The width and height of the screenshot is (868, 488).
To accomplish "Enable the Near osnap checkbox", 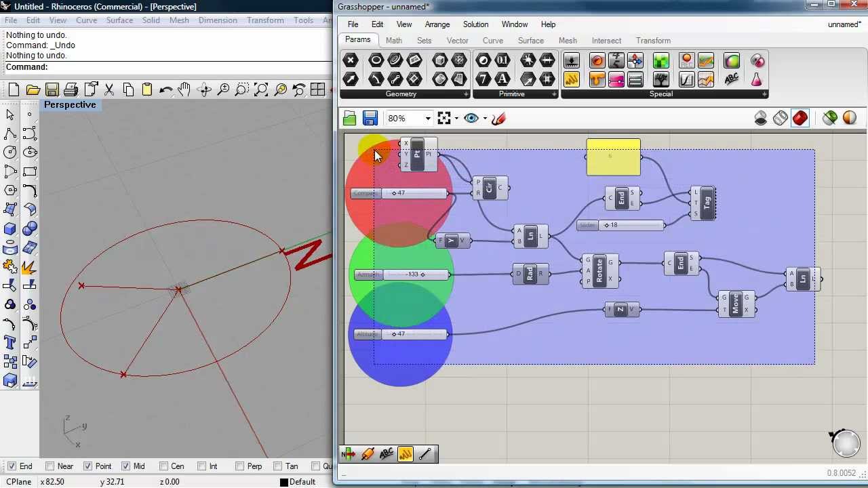I will pyautogui.click(x=50, y=466).
